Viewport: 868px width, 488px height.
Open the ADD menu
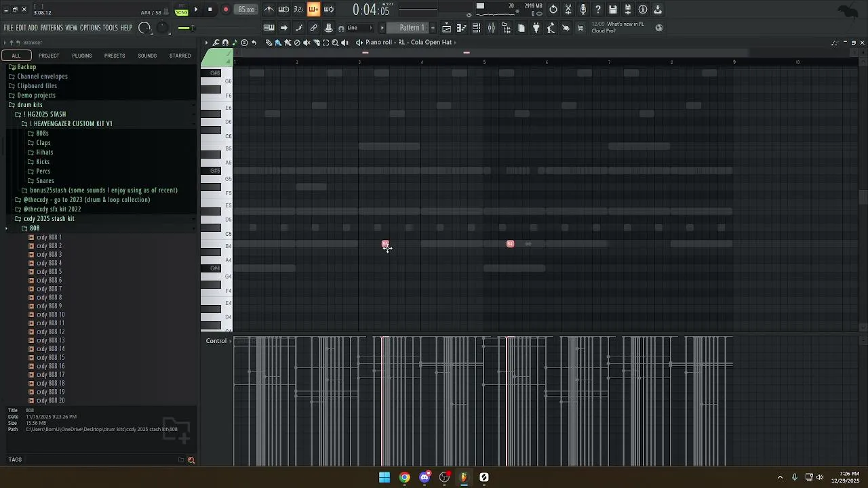33,28
